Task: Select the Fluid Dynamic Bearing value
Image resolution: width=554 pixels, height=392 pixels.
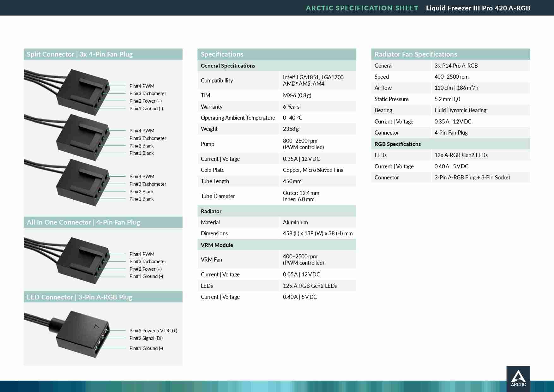Action: coord(460,110)
